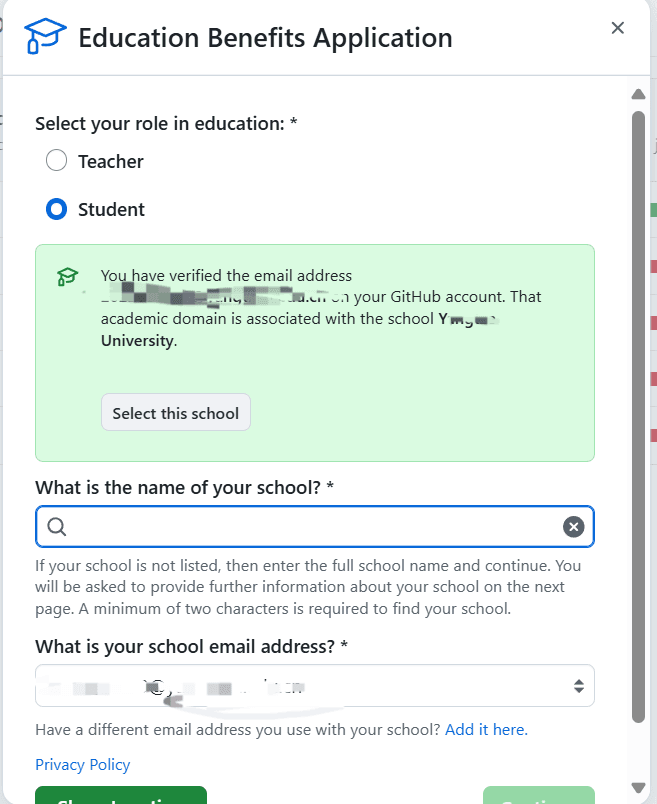This screenshot has height=804, width=657.
Task: Follow the "Add it here" link
Action: (x=486, y=730)
